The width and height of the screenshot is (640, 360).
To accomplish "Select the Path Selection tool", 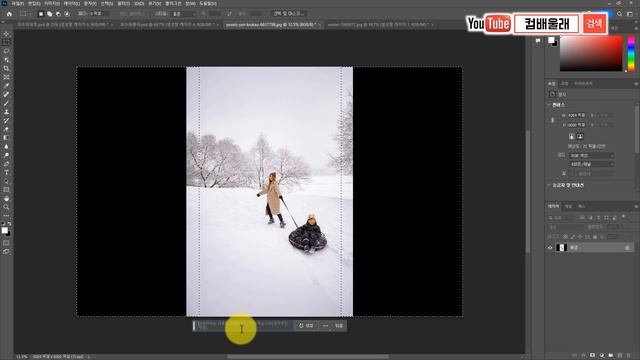I will [6, 181].
